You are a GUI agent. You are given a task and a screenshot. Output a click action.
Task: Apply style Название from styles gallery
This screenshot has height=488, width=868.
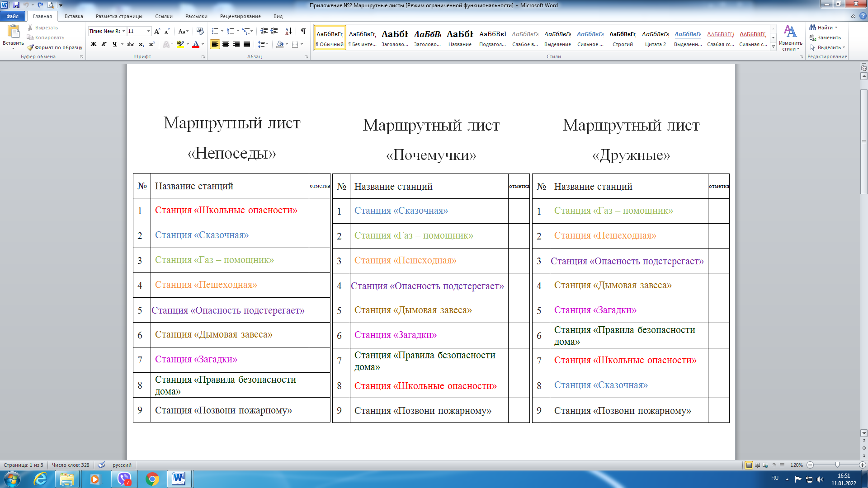(460, 38)
